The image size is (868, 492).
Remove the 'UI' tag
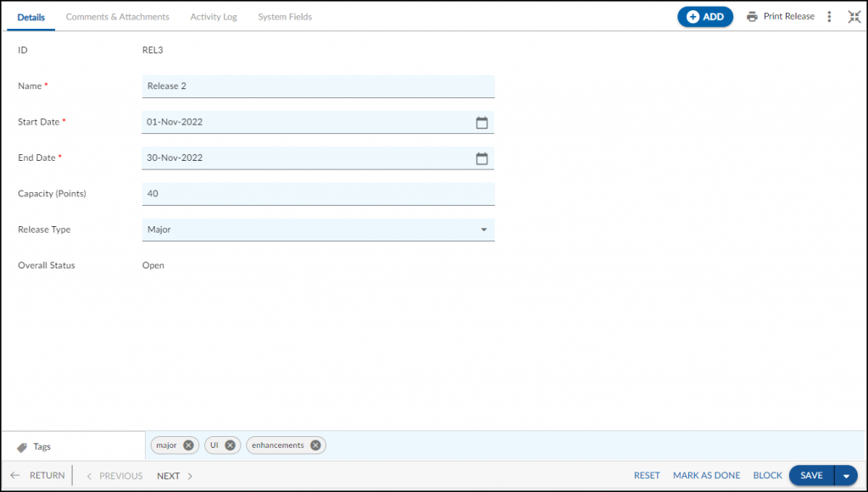231,445
